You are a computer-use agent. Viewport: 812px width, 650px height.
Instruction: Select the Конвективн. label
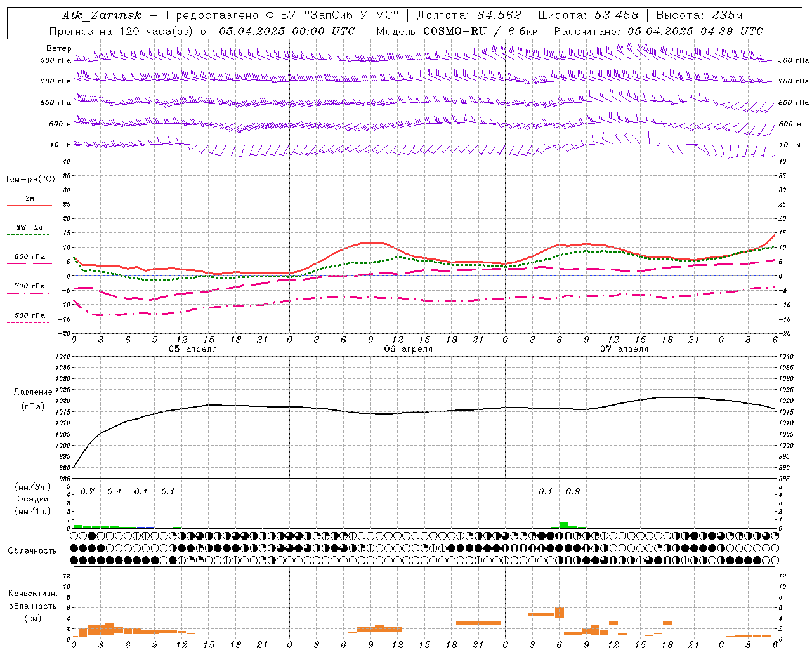[x=33, y=594]
